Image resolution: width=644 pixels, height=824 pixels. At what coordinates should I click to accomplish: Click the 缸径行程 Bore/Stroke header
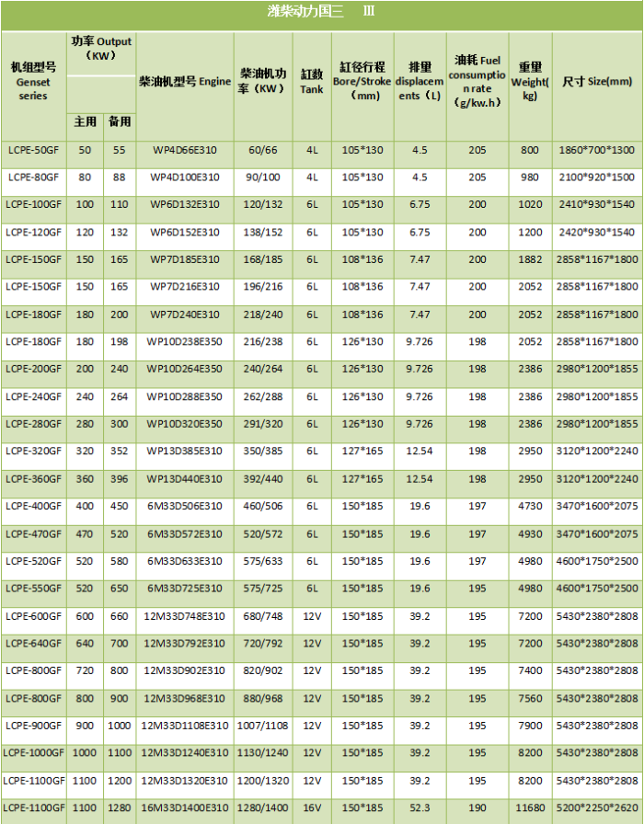pyautogui.click(x=361, y=82)
